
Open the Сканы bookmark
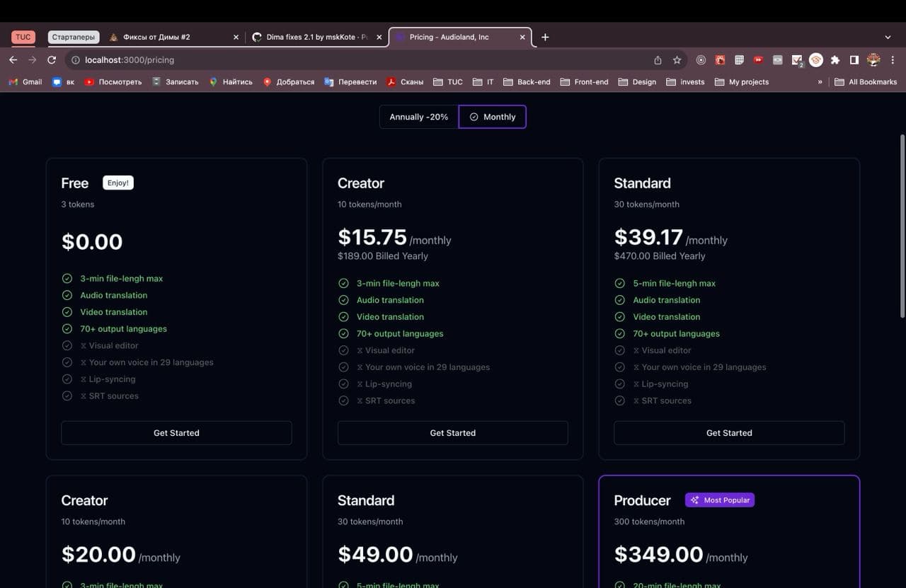405,82
